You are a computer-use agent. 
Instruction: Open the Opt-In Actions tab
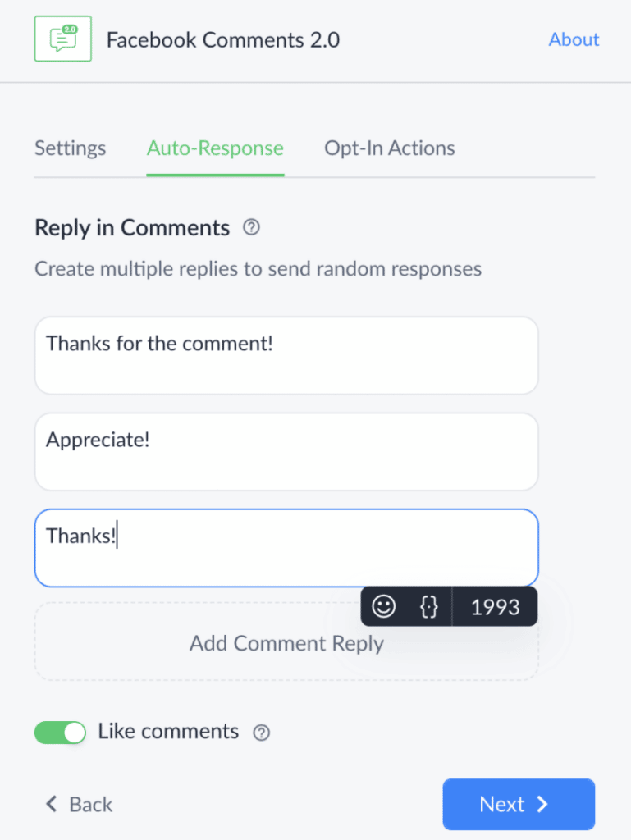tap(389, 148)
